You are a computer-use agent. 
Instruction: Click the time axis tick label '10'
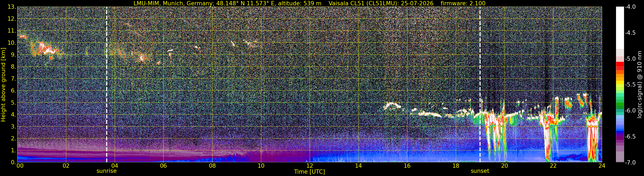[261, 166]
